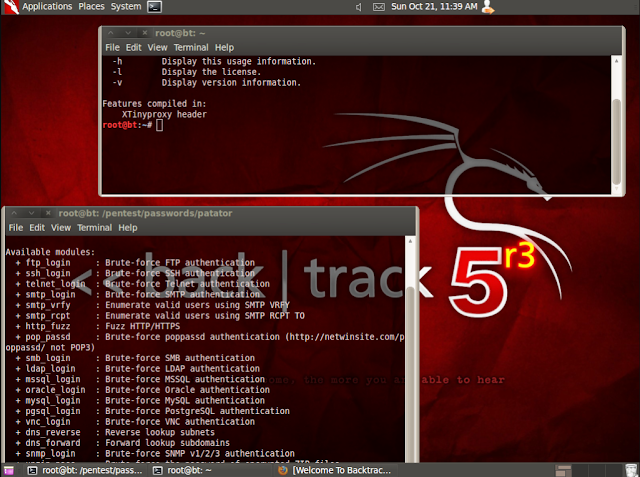The height and width of the screenshot is (477, 640).
Task: Click the telnet_login module line
Action: click(142, 284)
